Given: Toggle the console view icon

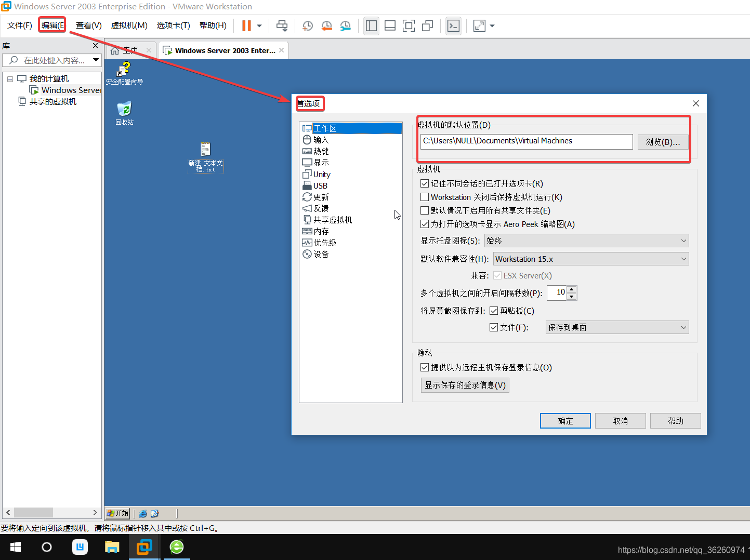Looking at the screenshot, I should (453, 25).
